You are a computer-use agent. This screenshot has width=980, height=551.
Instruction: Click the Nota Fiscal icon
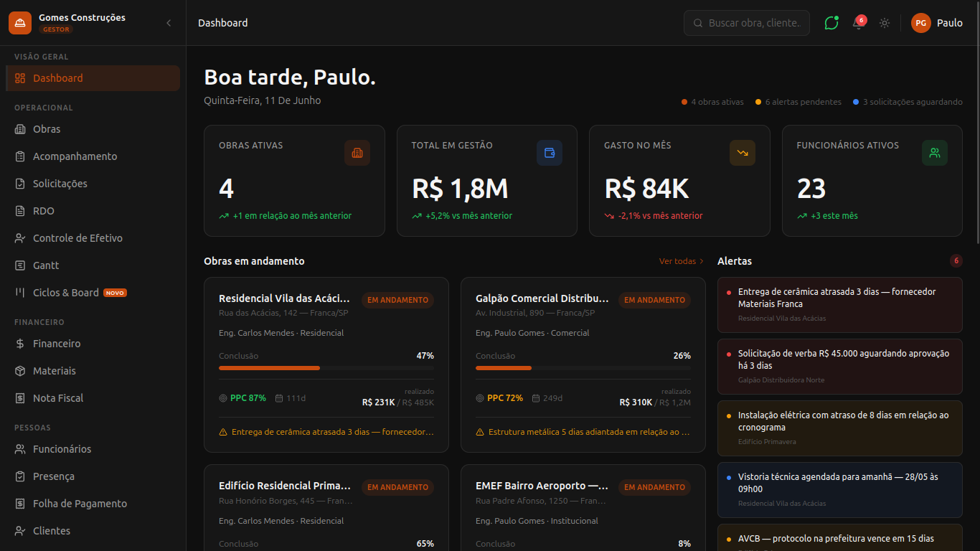click(x=20, y=398)
